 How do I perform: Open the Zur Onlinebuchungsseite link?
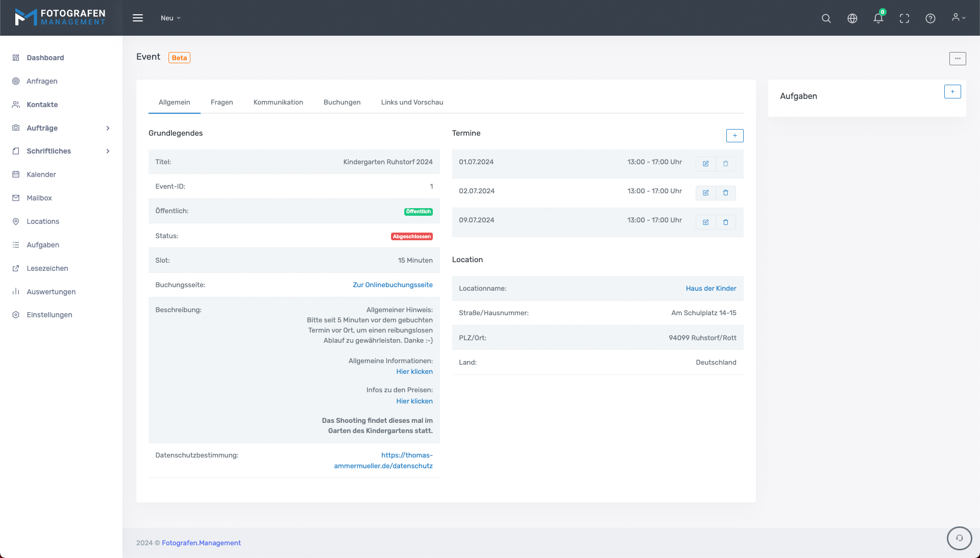coord(393,285)
